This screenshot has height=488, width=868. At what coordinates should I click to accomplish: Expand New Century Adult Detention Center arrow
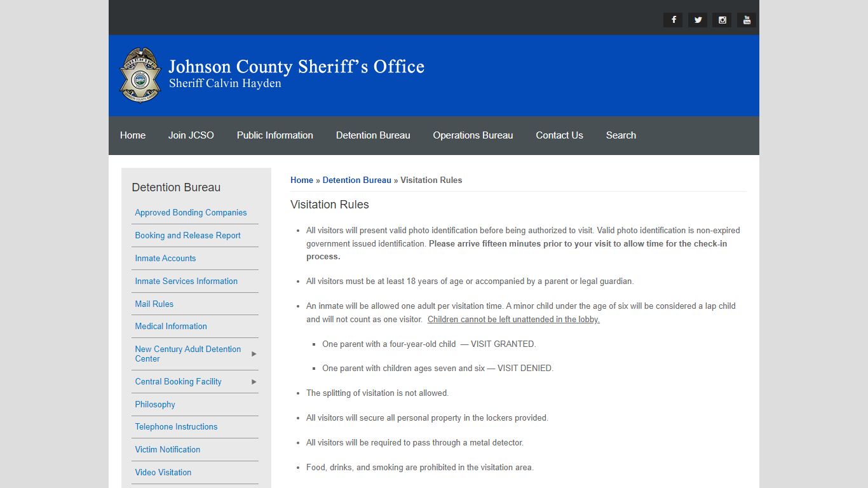[254, 354]
